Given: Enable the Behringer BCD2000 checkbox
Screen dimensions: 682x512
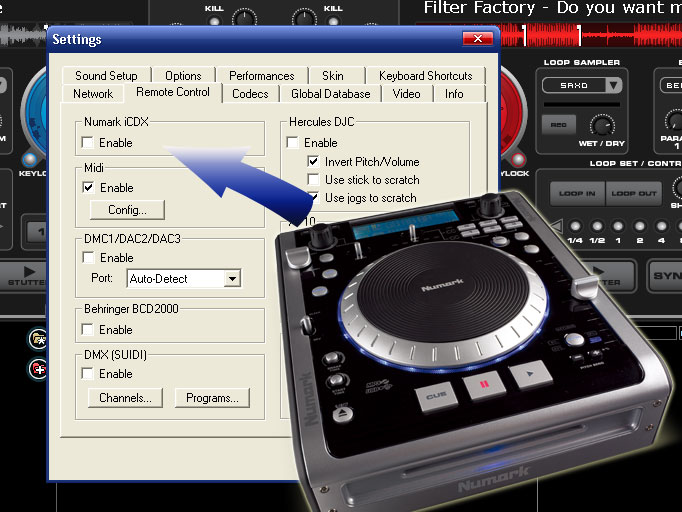Looking at the screenshot, I should pos(88,329).
